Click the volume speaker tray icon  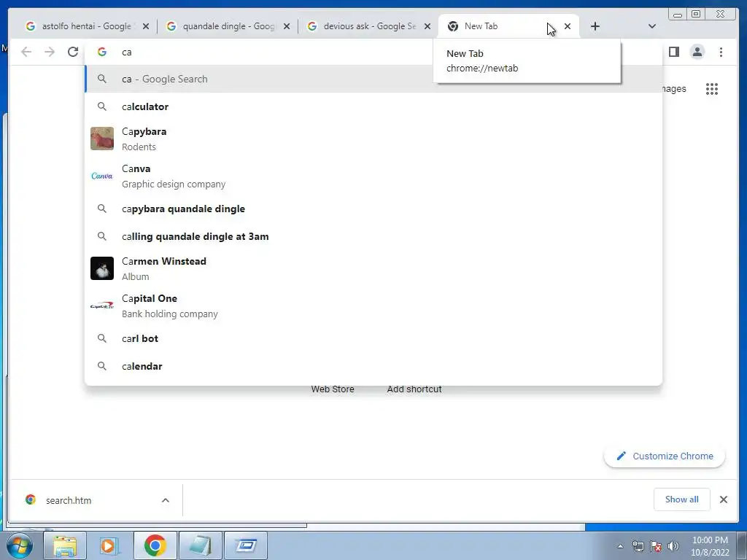[673, 546]
